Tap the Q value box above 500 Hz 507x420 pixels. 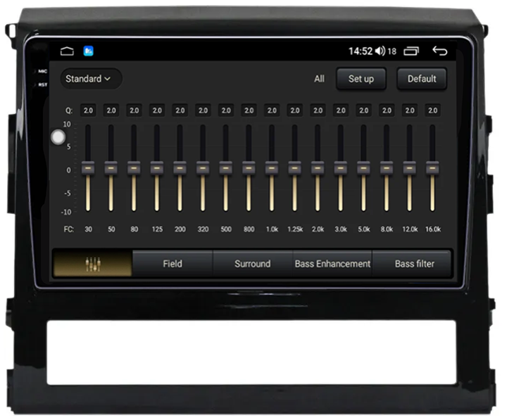pyautogui.click(x=226, y=110)
